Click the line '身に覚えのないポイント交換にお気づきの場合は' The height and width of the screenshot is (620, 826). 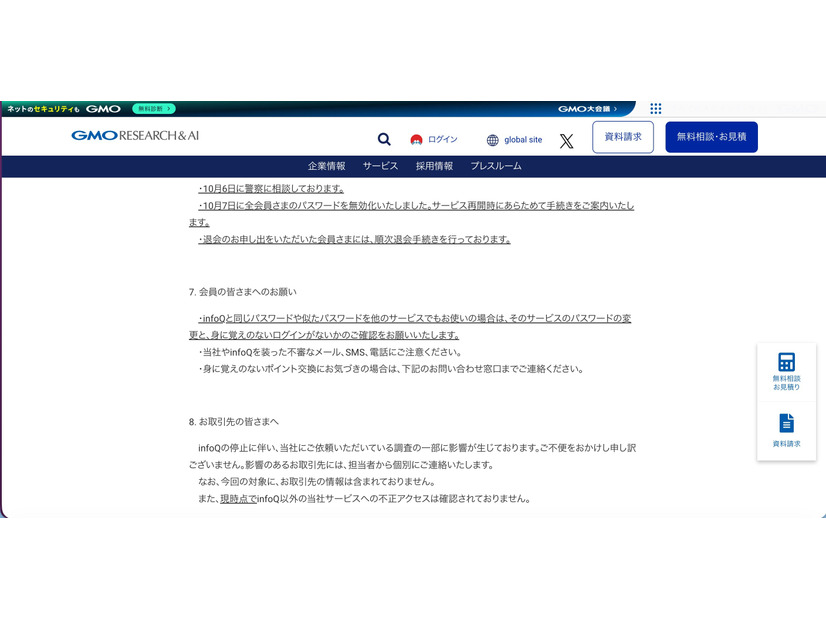click(391, 369)
